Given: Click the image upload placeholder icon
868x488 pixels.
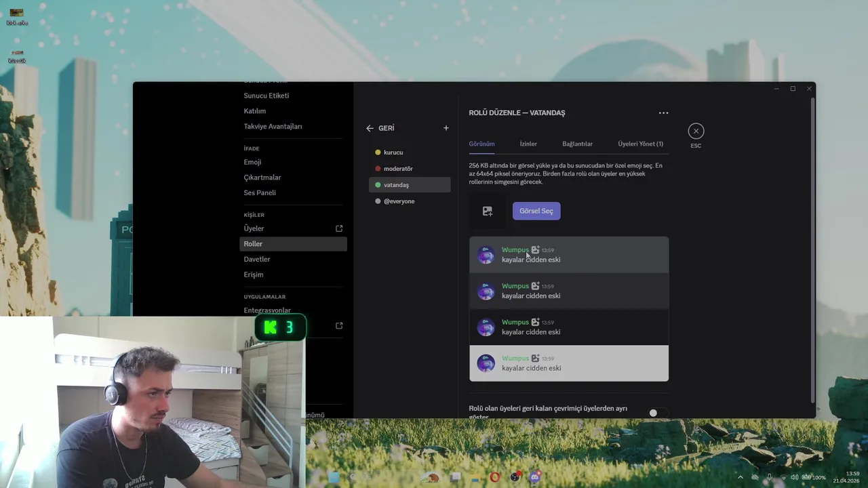Looking at the screenshot, I should click(x=488, y=211).
